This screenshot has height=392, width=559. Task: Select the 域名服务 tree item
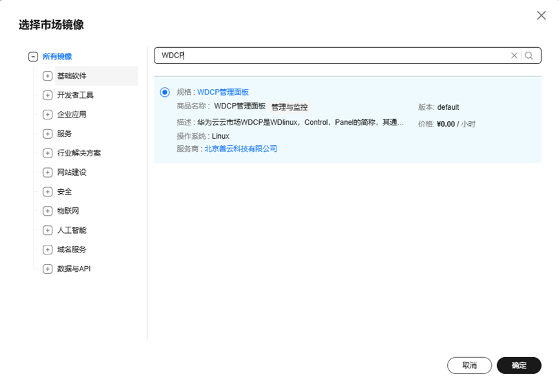tap(72, 249)
